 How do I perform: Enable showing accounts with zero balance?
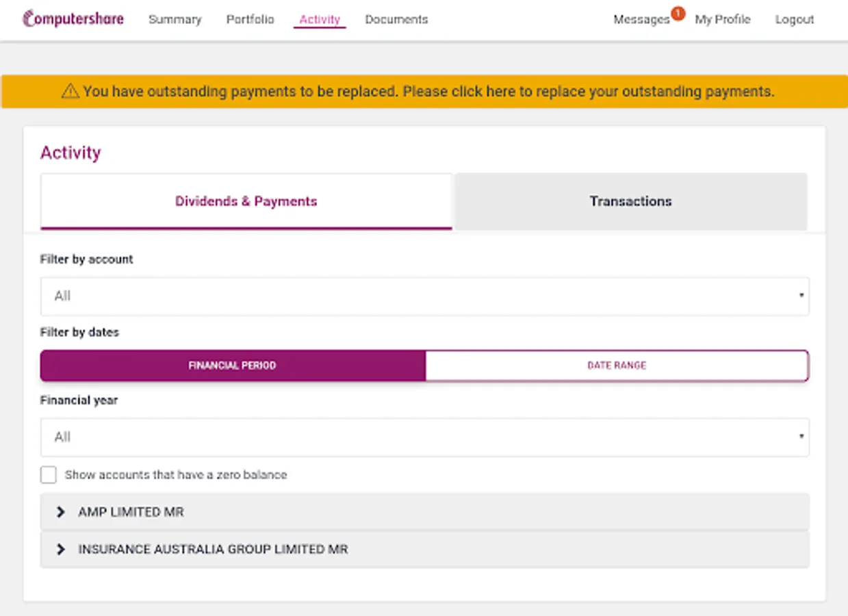click(48, 474)
